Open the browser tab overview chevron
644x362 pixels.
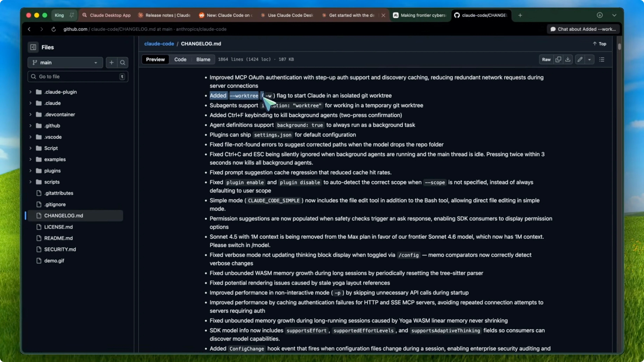pyautogui.click(x=614, y=15)
